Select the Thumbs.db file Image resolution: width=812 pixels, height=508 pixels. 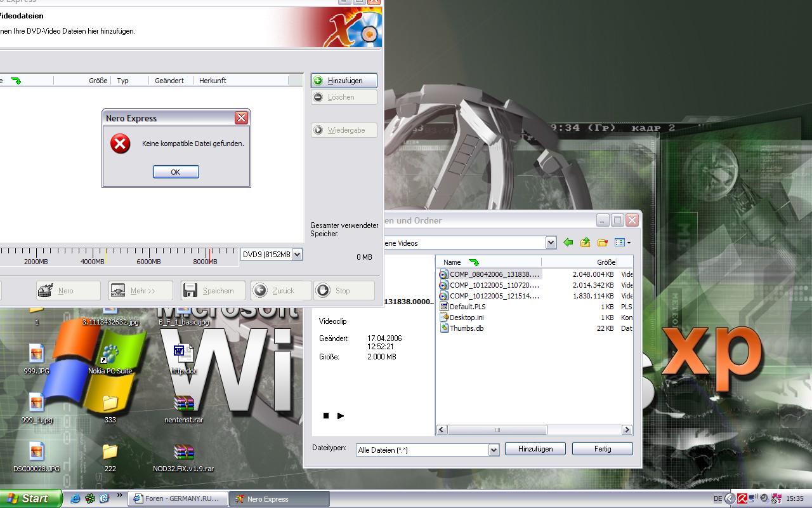(466, 328)
